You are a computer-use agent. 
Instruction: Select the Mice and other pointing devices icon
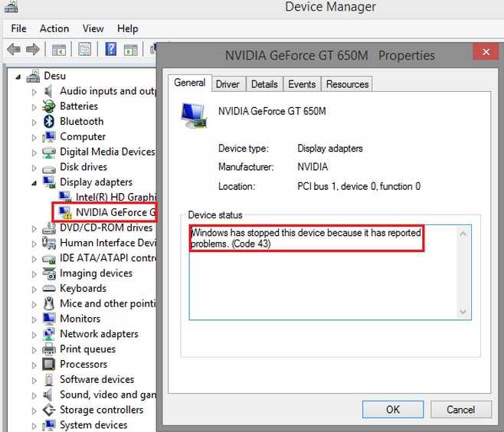tap(49, 303)
